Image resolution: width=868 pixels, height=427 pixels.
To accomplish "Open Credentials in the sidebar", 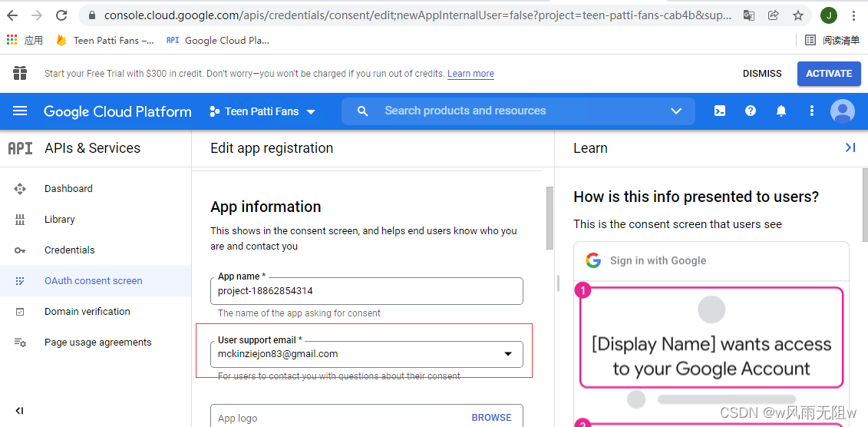I will pos(70,250).
